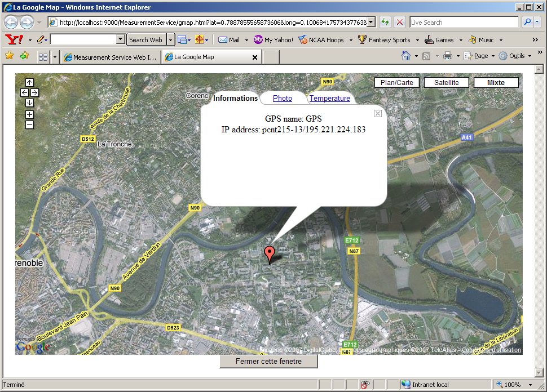Zoom out the map with the minus

coord(30,124)
